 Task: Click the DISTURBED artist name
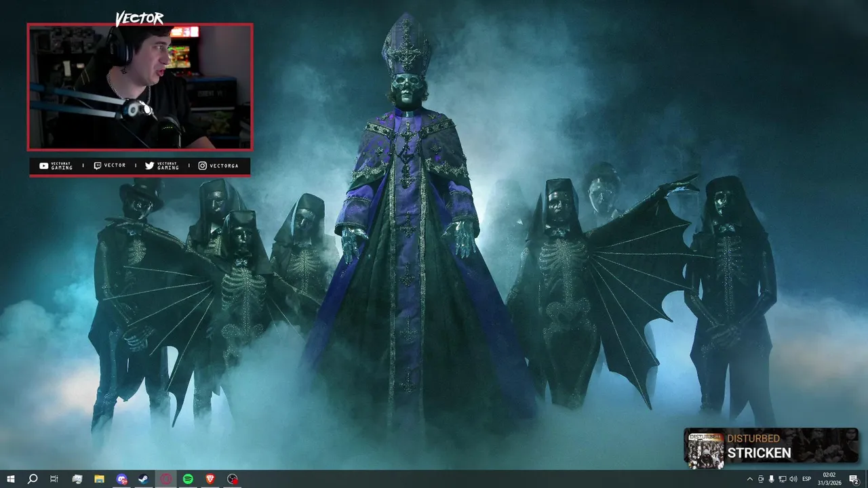tap(753, 439)
